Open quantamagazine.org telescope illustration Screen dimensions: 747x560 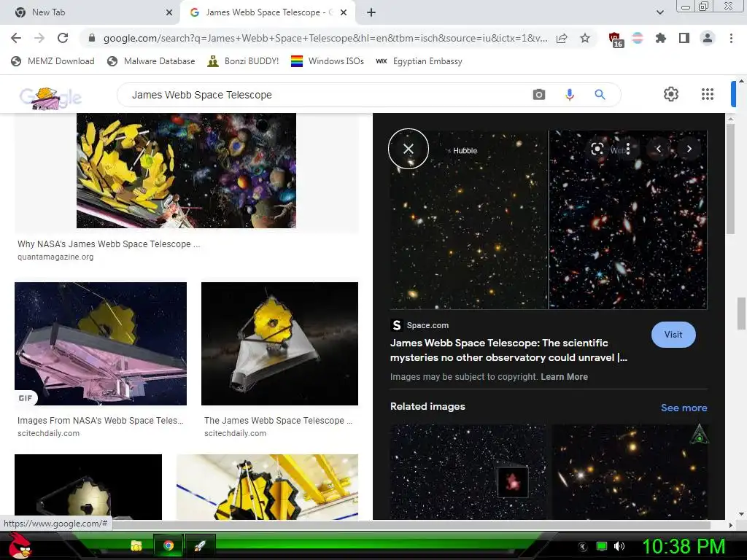pyautogui.click(x=186, y=171)
